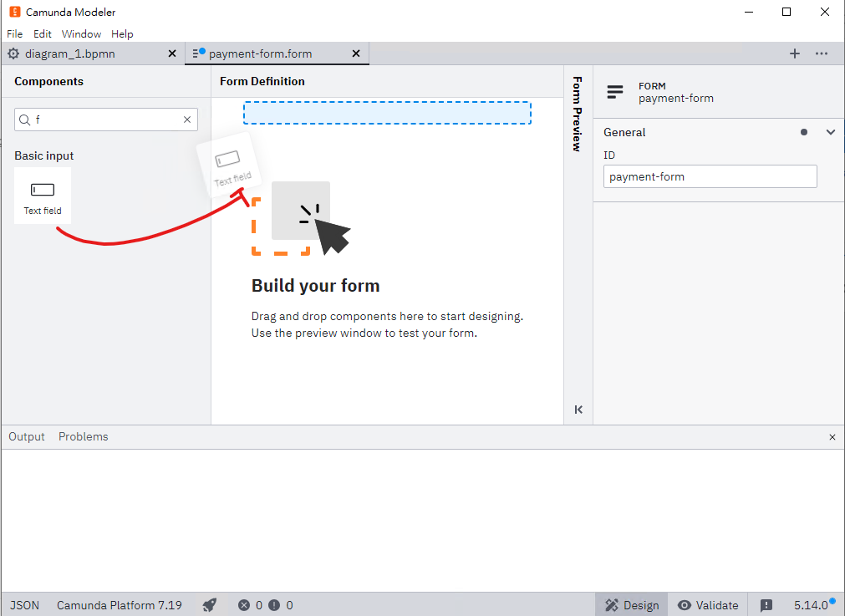The image size is (845, 616).
Task: Open the feedback icon in status bar
Action: pyautogui.click(x=766, y=605)
